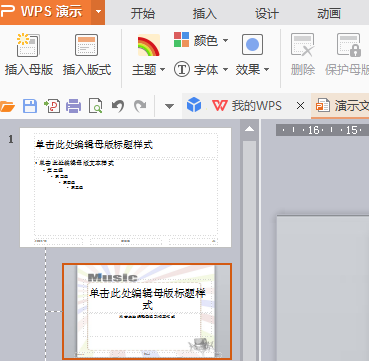The image size is (369, 361).
Task: Open print preview icon
Action: click(x=95, y=106)
